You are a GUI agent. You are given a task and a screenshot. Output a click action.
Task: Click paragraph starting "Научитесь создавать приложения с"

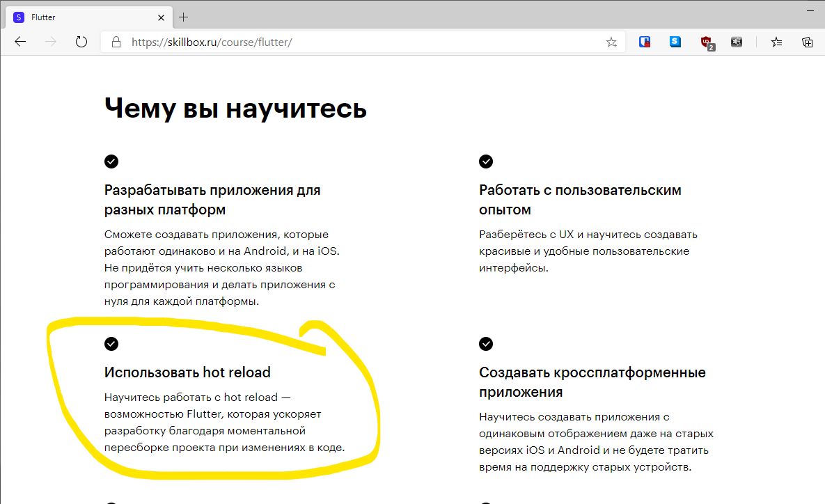[596, 442]
